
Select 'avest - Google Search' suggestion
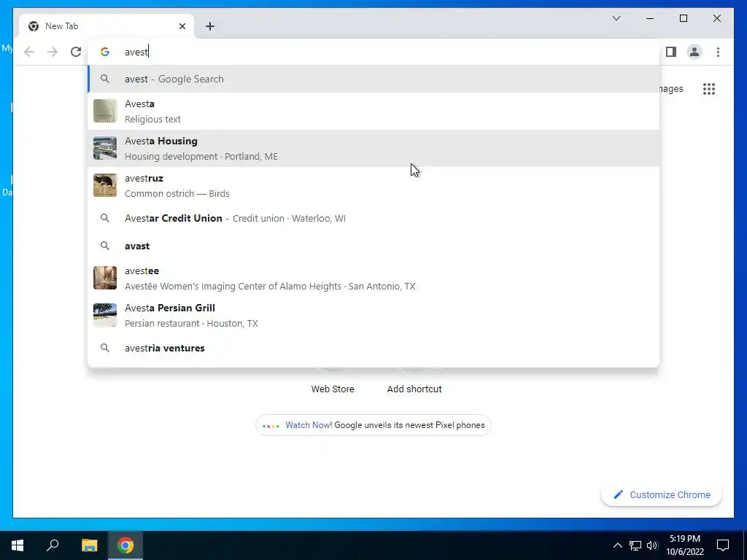pyautogui.click(x=374, y=79)
